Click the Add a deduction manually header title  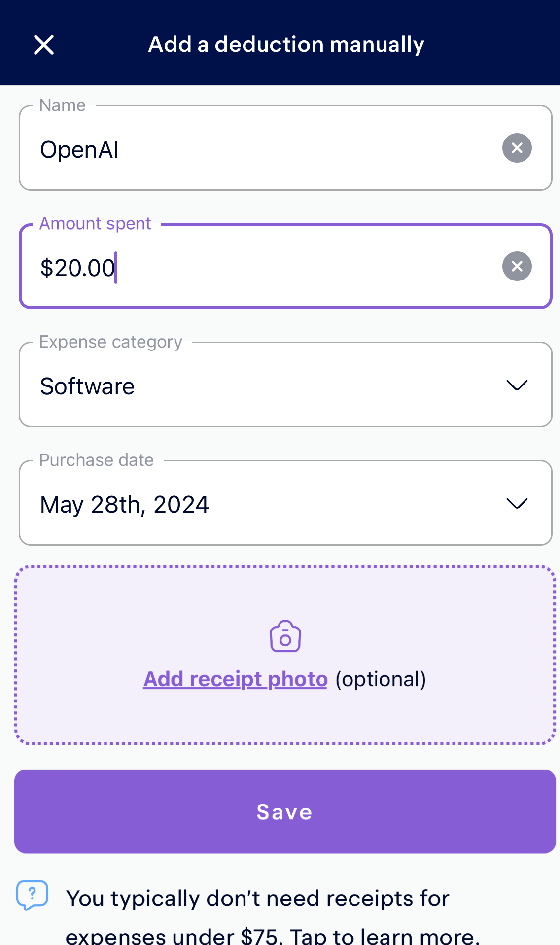click(286, 45)
